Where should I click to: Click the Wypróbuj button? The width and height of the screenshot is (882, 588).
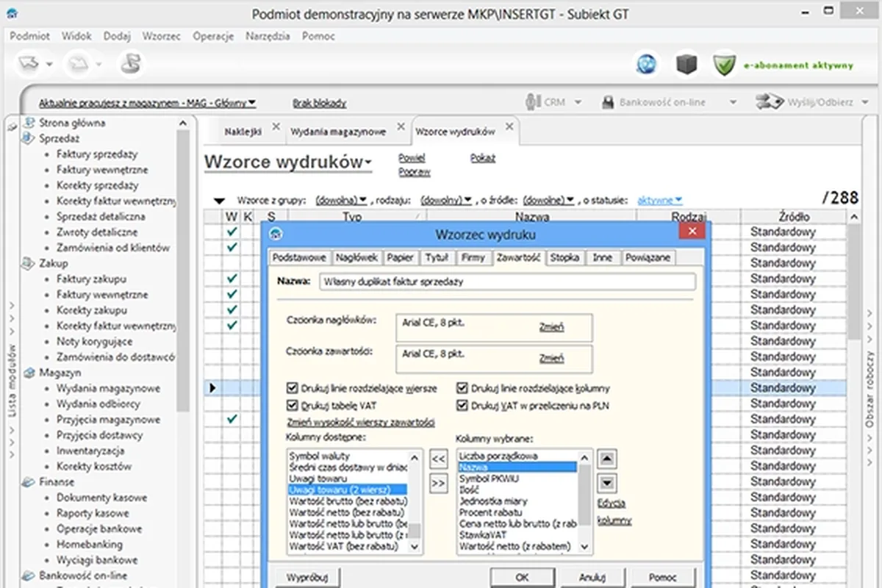(x=307, y=576)
